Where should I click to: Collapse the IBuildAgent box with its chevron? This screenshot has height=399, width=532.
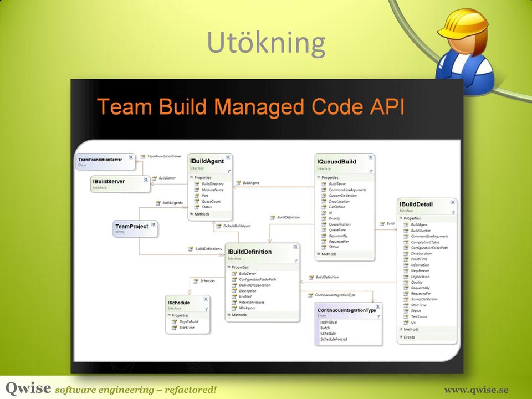point(228,157)
